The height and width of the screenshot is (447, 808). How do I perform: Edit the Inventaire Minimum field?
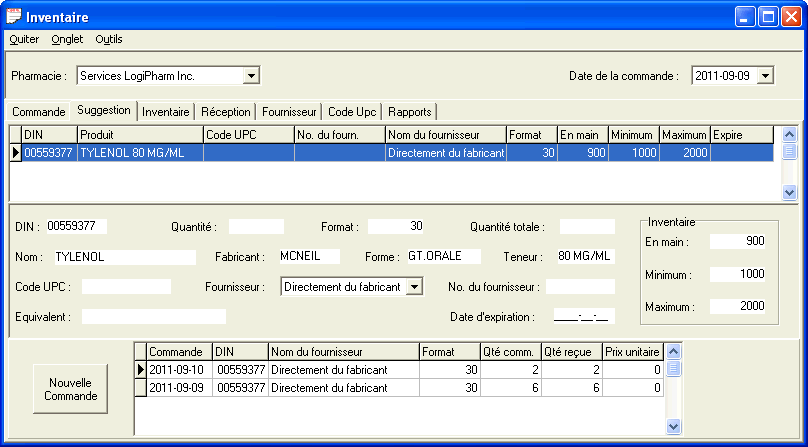[x=738, y=274]
